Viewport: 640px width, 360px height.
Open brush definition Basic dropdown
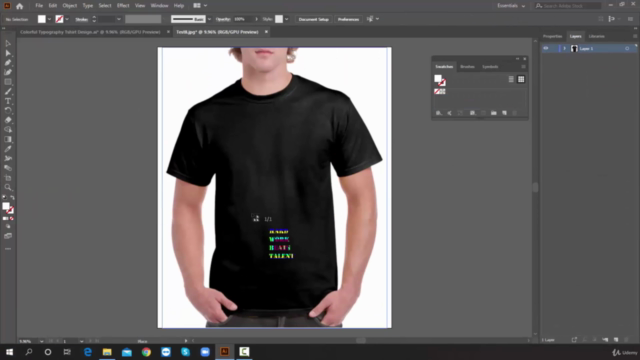click(209, 19)
